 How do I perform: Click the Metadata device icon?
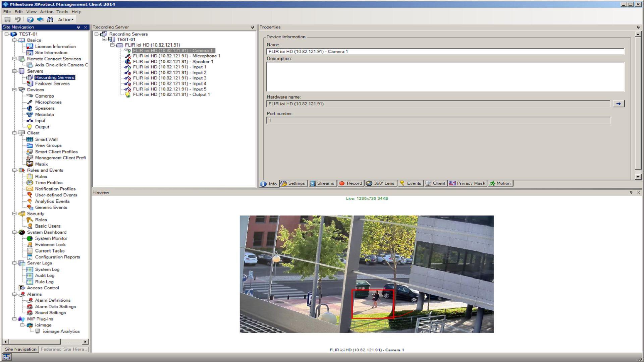tap(30, 115)
